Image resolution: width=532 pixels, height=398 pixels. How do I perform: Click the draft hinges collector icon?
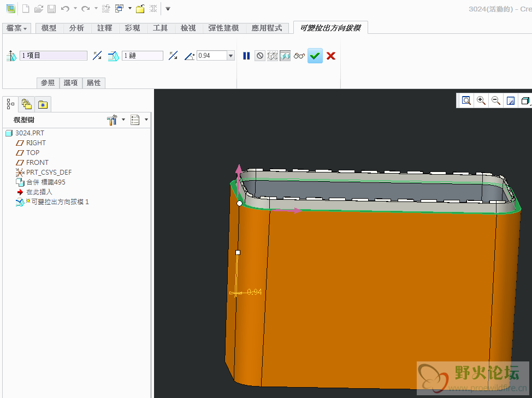tap(113, 56)
